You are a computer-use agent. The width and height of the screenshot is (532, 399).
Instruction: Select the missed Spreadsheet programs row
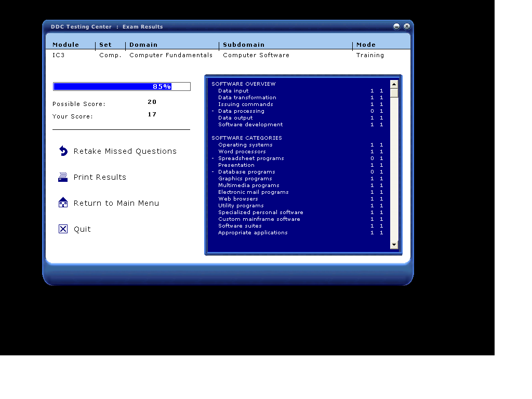[x=297, y=158]
